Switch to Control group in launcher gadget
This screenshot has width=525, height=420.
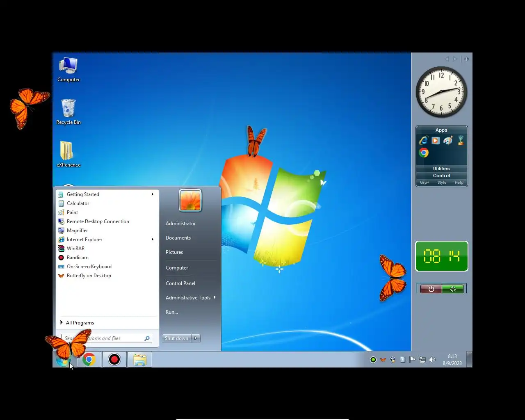(x=441, y=176)
